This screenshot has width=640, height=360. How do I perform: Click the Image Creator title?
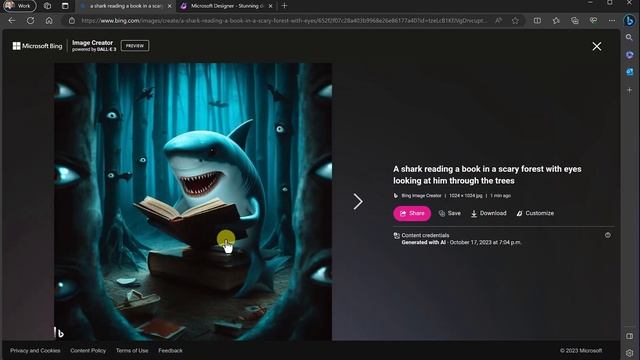[x=92, y=42]
